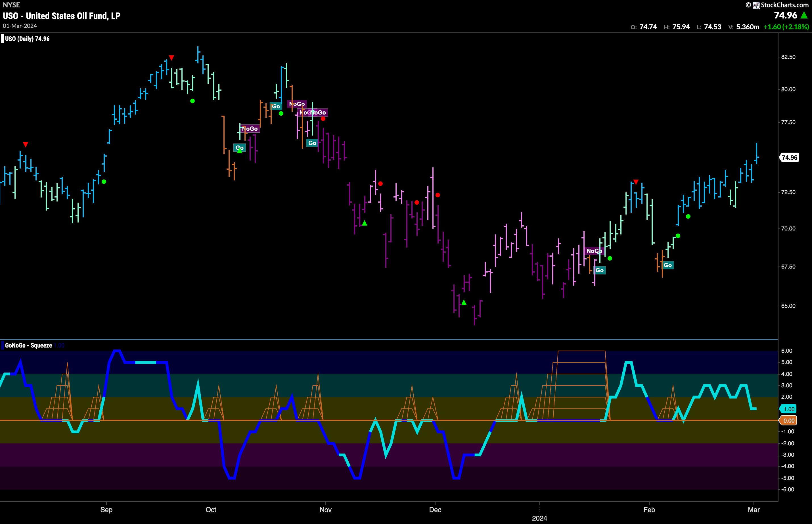Click the open value O: 74.74
Screen dimensions: 812x524
point(643,27)
